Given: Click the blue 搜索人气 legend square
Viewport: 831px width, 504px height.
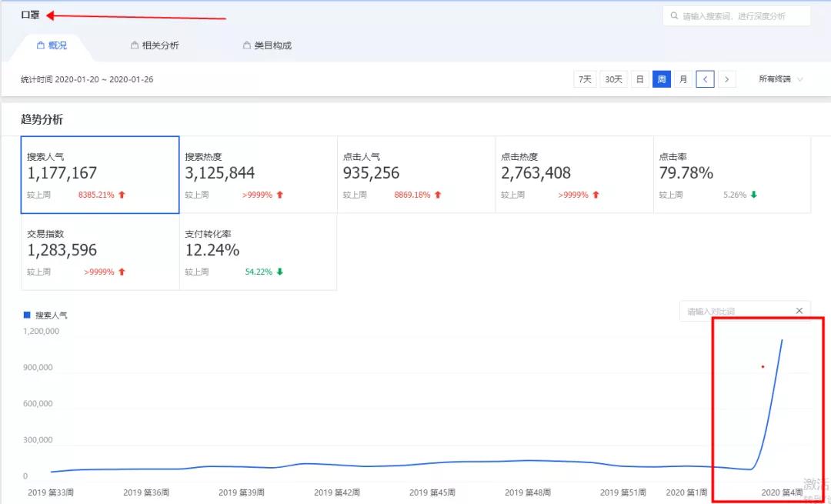Looking at the screenshot, I should [27, 315].
